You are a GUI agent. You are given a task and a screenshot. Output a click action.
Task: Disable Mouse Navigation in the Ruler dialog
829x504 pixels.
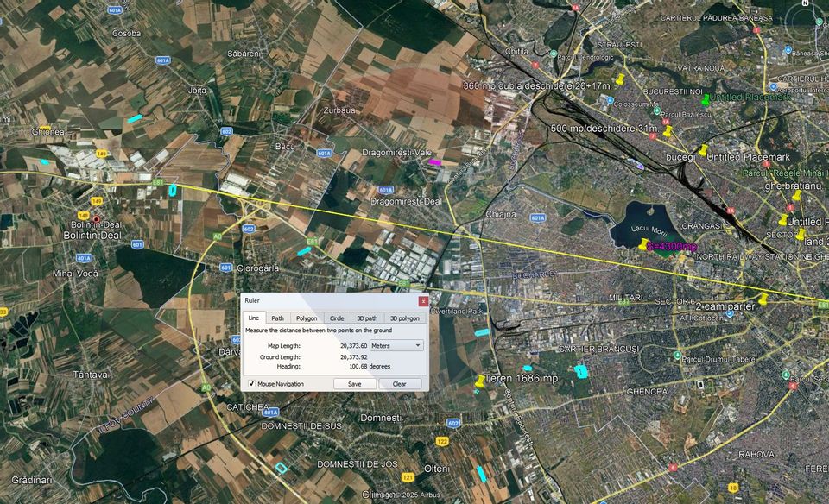pos(250,383)
